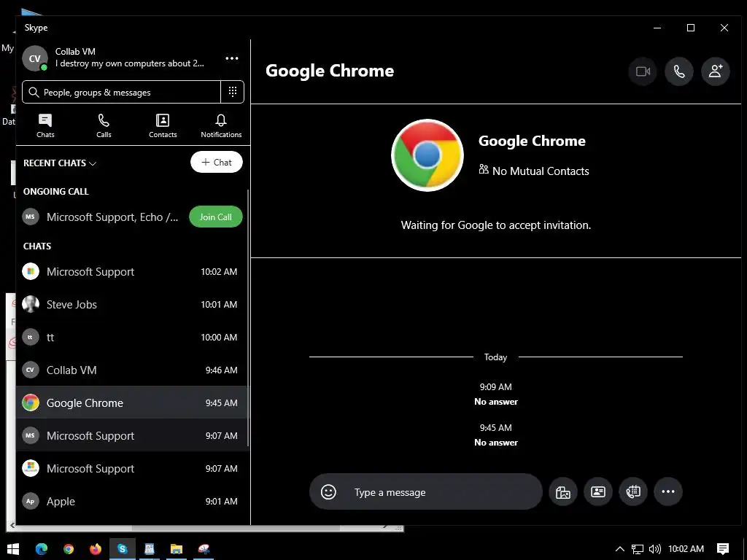Switch to the Calls tab
Screen dimensions: 747x560
tap(104, 125)
